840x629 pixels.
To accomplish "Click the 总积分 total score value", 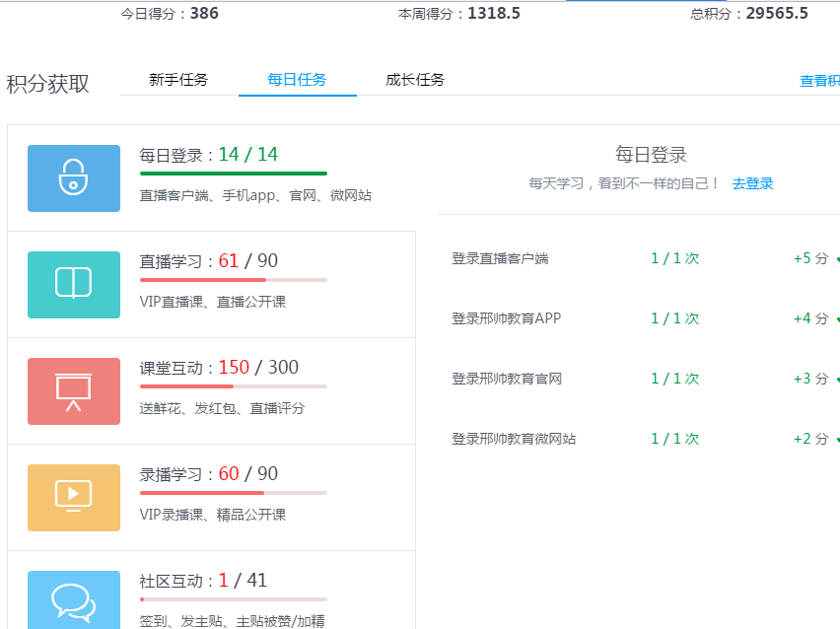I will pyautogui.click(x=777, y=14).
